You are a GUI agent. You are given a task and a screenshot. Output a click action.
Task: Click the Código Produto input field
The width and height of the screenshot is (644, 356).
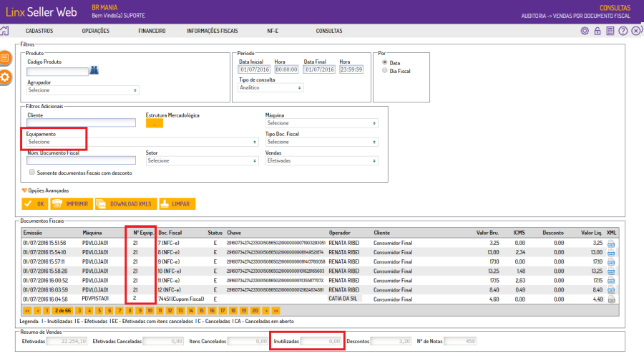[x=57, y=70]
